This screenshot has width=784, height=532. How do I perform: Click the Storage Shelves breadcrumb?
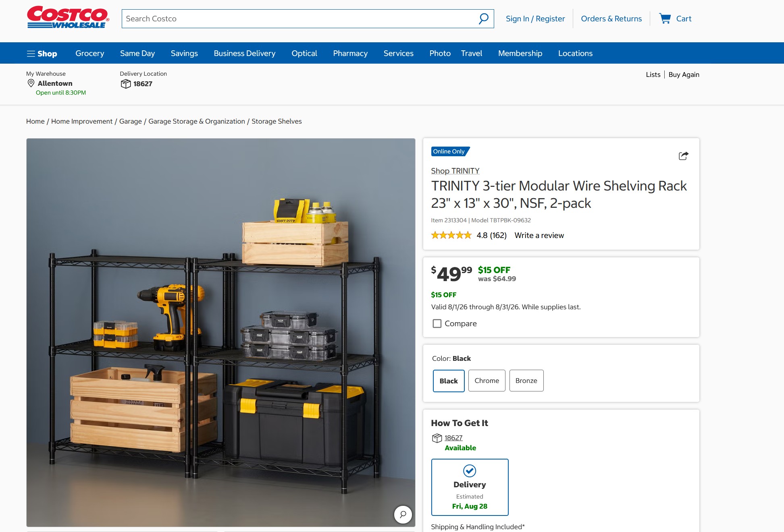(277, 121)
